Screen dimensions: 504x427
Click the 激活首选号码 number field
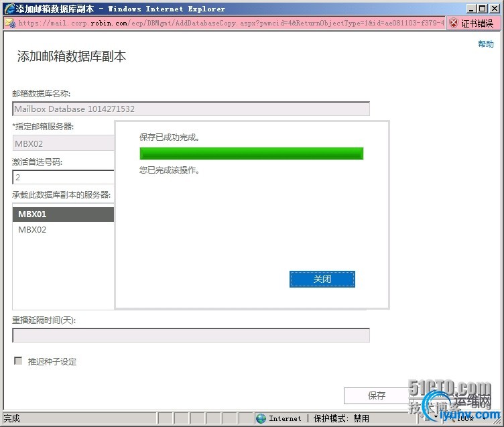point(63,177)
